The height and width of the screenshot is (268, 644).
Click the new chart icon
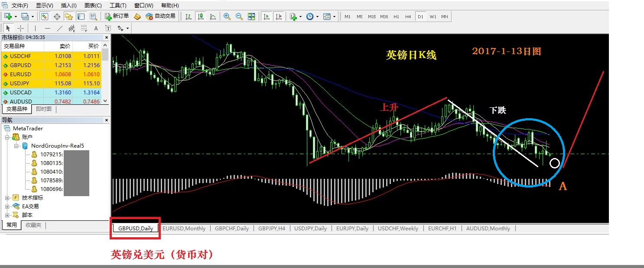point(8,16)
